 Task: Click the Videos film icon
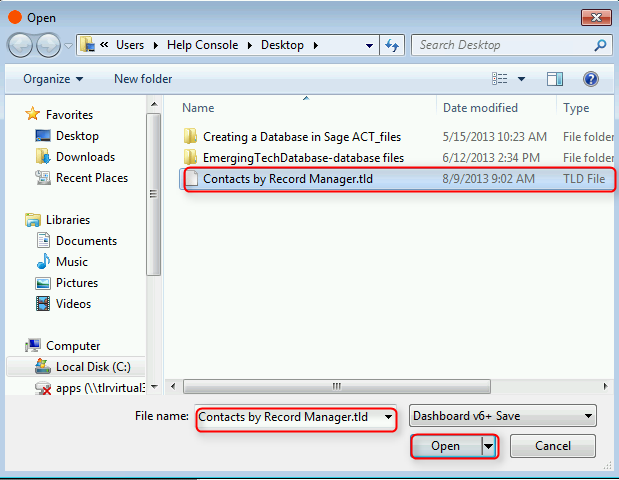tap(43, 304)
